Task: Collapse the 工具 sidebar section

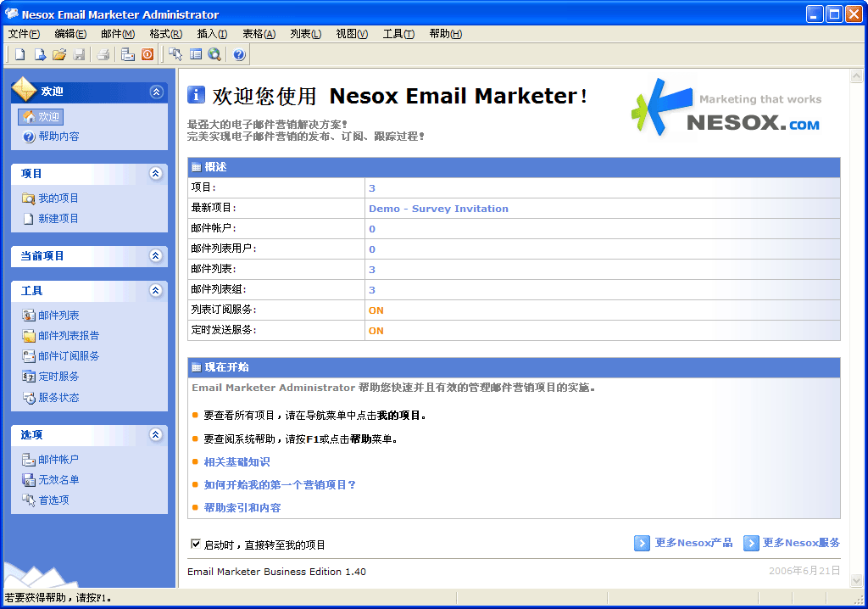Action: tap(155, 291)
